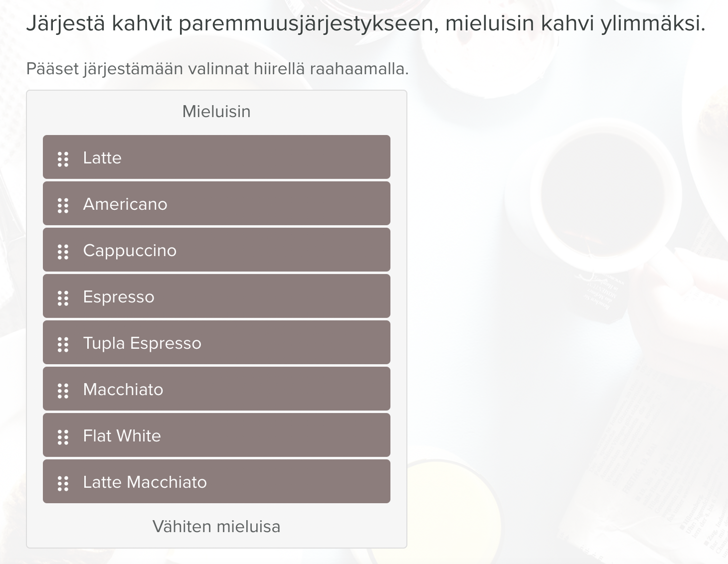The image size is (728, 564).
Task: Select the Latte Macchiato ranking item
Action: tap(216, 481)
